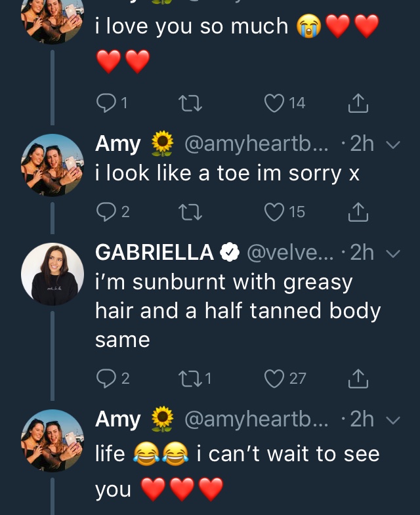420x515 pixels.
Task: Like Amy's tweet with 15 likes
Action: point(274,211)
